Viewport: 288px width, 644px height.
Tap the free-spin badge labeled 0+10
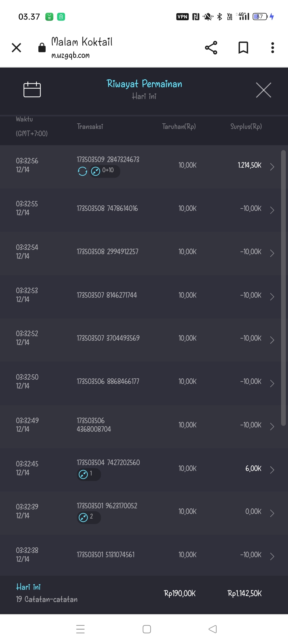[105, 171]
